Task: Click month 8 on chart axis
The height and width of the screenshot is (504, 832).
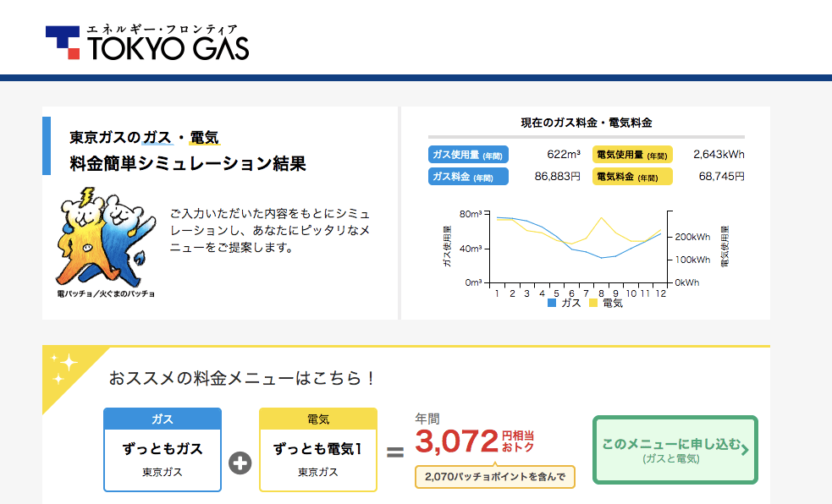Action: (601, 293)
